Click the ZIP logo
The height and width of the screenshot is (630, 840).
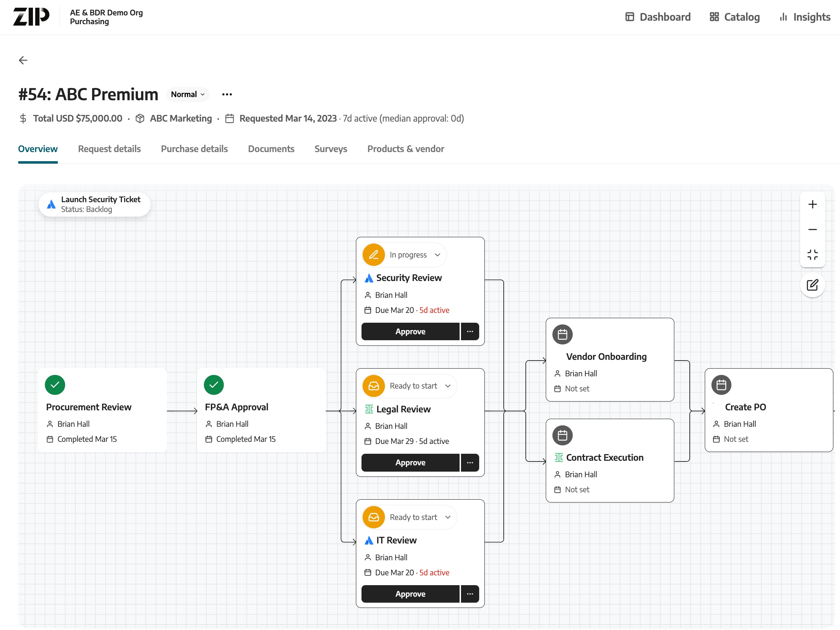pos(31,17)
